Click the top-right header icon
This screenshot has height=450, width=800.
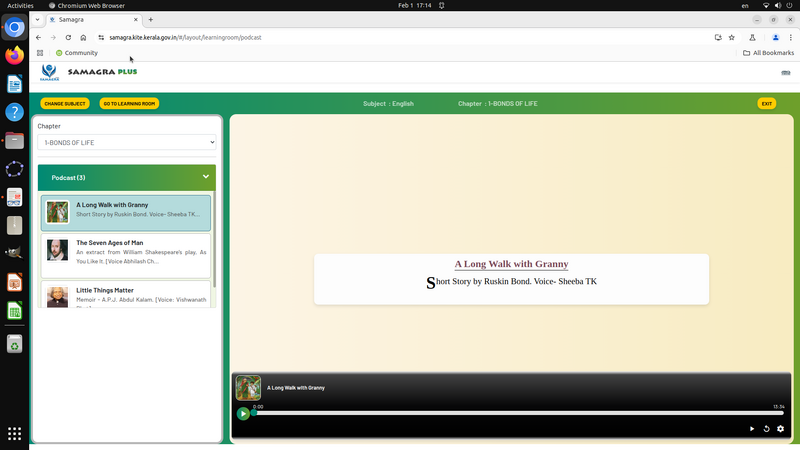point(785,73)
